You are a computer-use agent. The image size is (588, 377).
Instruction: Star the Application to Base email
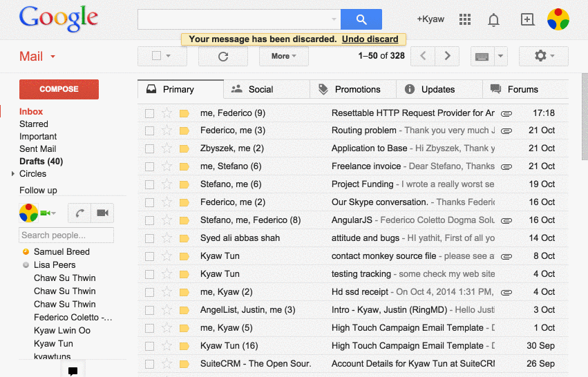pyautogui.click(x=167, y=148)
